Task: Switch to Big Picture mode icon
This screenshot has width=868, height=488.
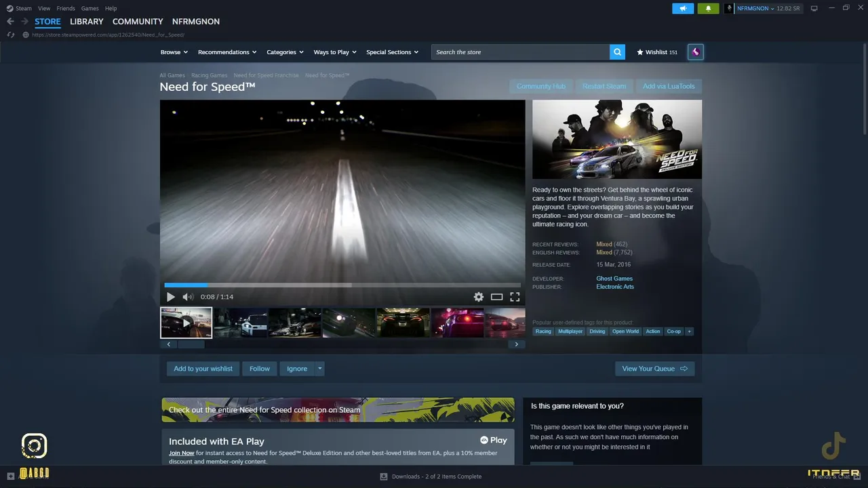Action: pyautogui.click(x=814, y=8)
